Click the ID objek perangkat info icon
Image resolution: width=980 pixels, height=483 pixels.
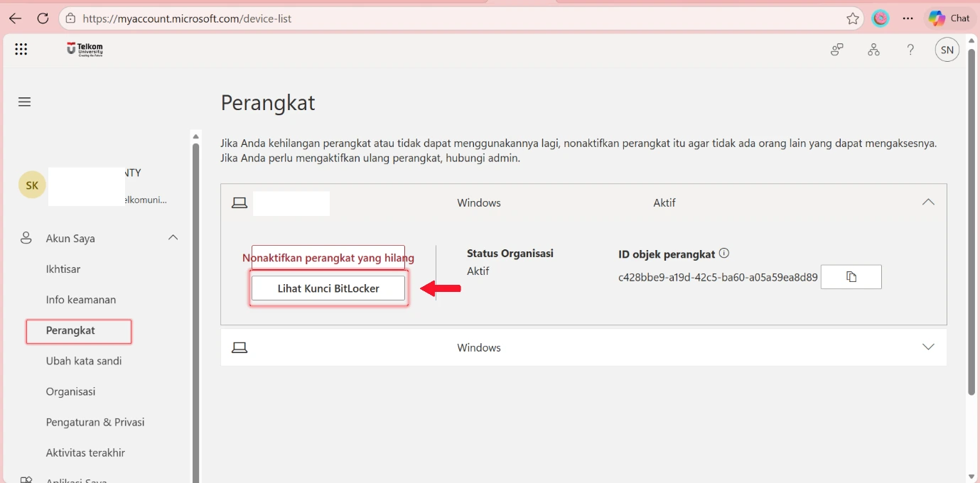724,253
